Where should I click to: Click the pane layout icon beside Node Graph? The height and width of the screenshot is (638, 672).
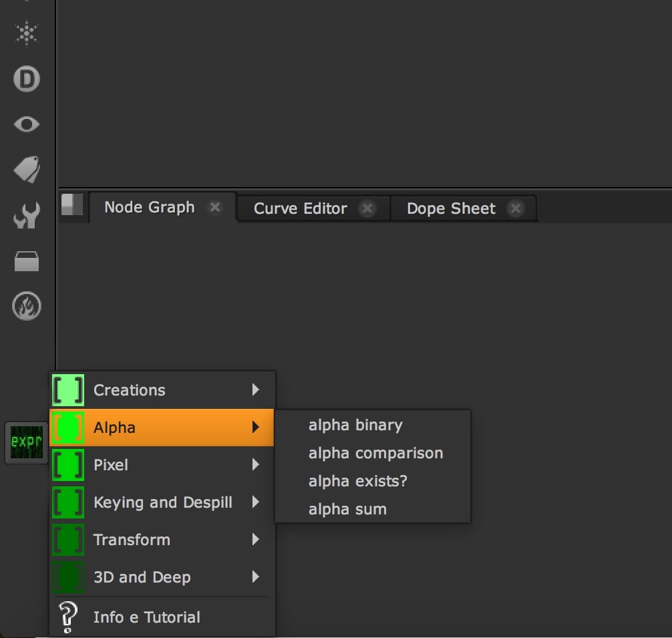pos(72,205)
